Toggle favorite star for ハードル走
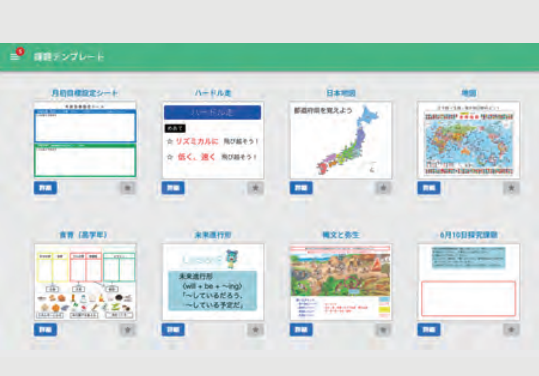 (255, 188)
